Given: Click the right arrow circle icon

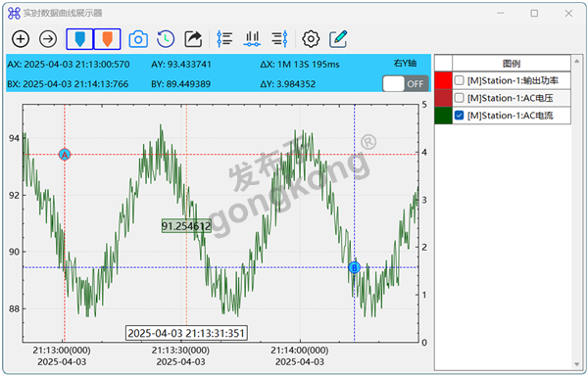Looking at the screenshot, I should click(x=48, y=38).
